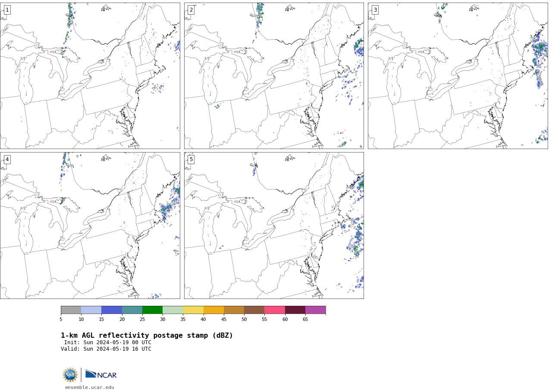This screenshot has height=392, width=552.
Task: Click the maroon 60-65 dBZ swatch
Action: tap(295, 310)
